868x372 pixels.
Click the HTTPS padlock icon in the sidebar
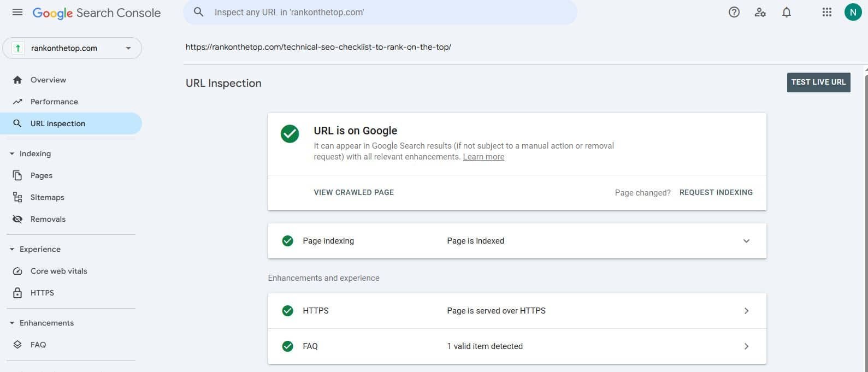[x=17, y=293]
